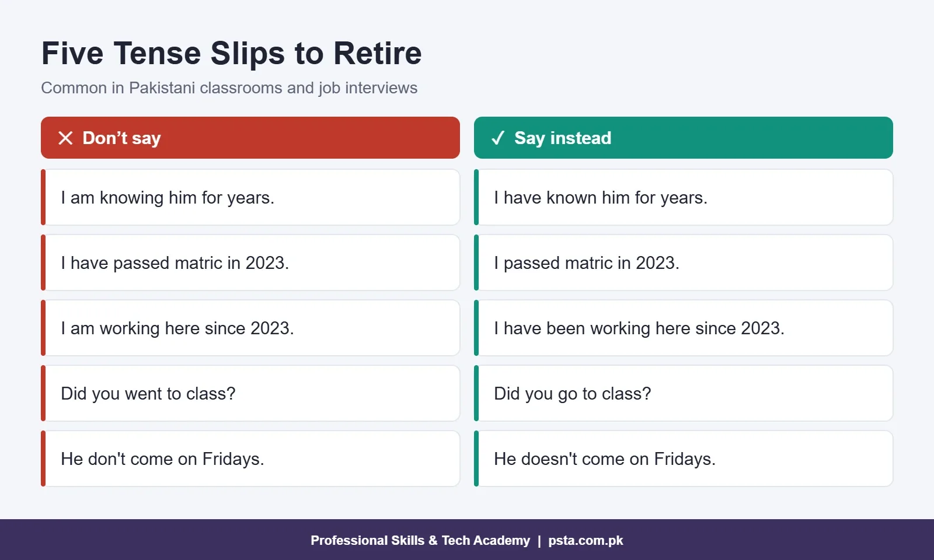
Task: Select the 'I have passed matric in 2023' card
Action: coord(250,262)
